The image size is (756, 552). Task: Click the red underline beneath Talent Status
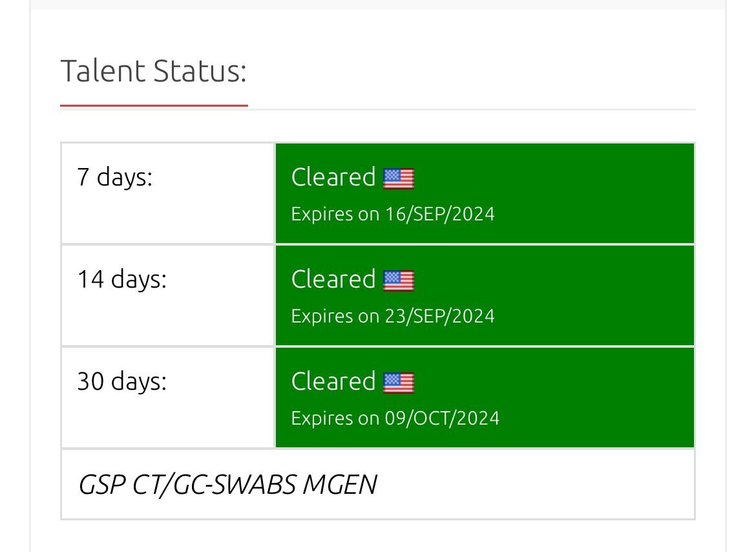tap(154, 105)
